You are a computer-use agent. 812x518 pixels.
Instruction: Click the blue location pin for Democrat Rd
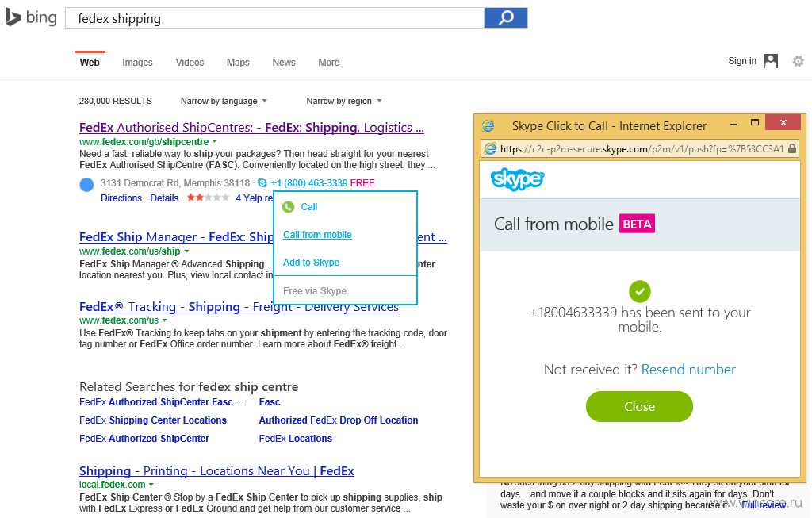(86, 184)
